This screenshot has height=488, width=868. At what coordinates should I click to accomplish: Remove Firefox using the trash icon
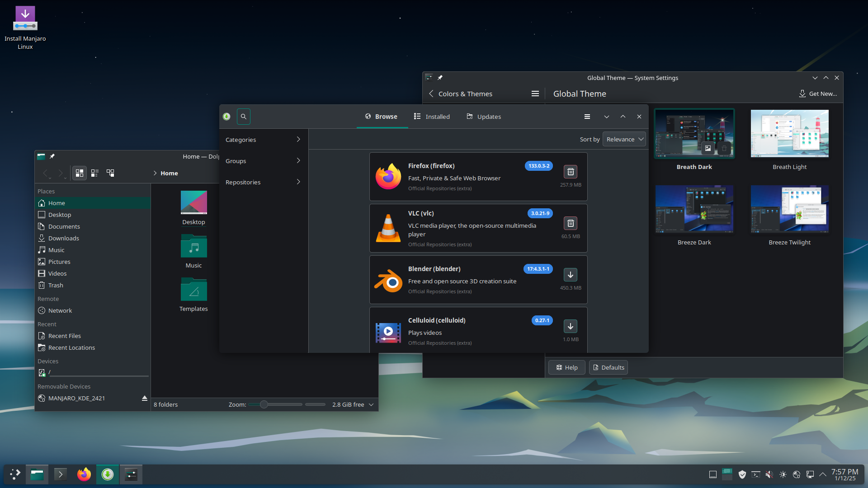[x=571, y=172]
